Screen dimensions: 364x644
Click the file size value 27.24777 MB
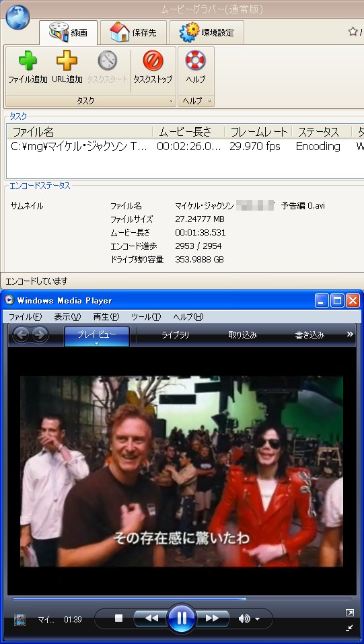pyautogui.click(x=200, y=219)
